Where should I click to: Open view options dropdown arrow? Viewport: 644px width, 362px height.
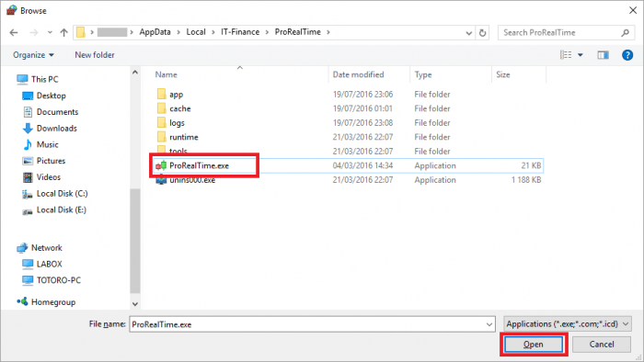[x=581, y=55]
